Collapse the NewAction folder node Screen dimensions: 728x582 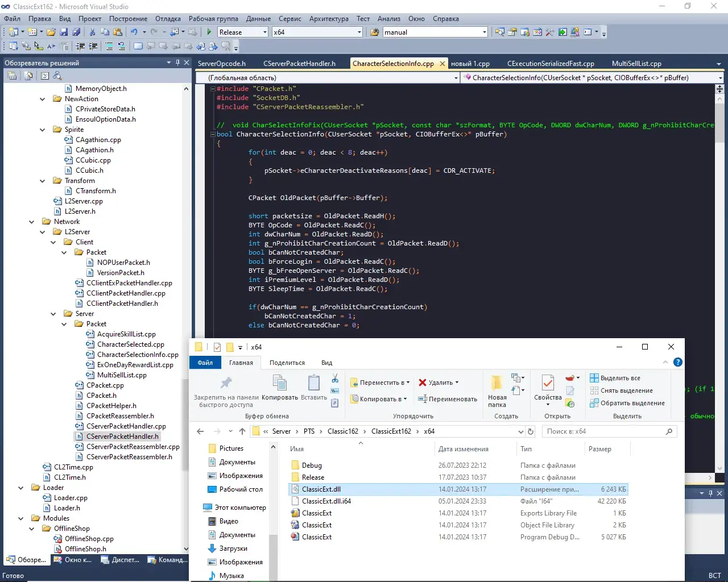(42, 99)
